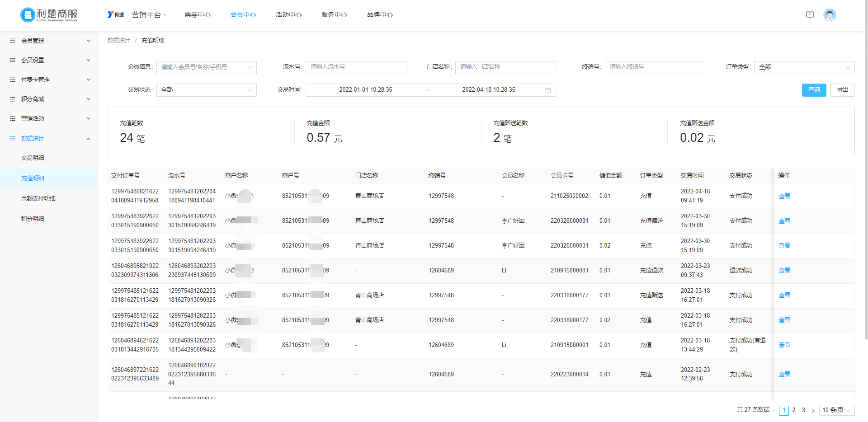
Task: Expand the 会员设置 sidebar menu
Action: [88, 60]
